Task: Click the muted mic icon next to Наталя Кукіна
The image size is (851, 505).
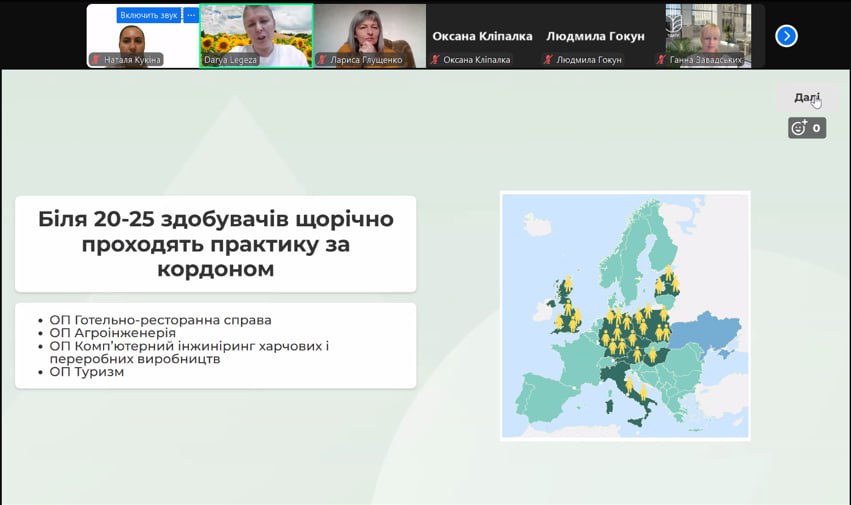Action: click(x=96, y=60)
